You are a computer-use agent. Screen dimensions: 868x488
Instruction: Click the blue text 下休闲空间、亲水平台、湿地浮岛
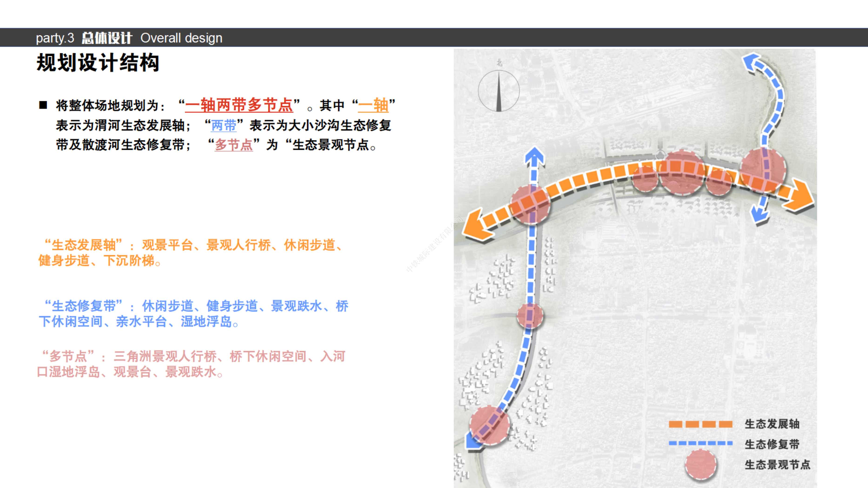[x=136, y=321]
